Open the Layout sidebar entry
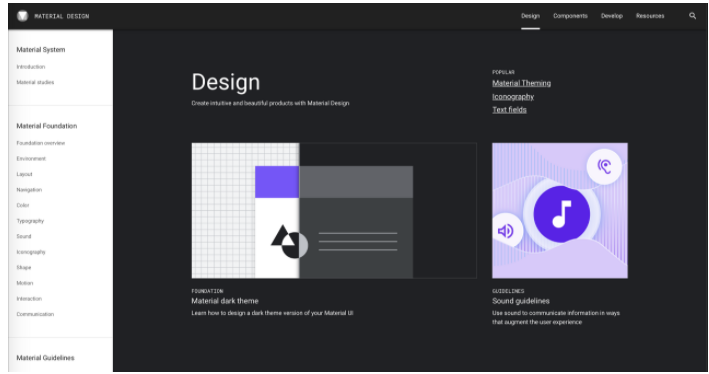 24,174
